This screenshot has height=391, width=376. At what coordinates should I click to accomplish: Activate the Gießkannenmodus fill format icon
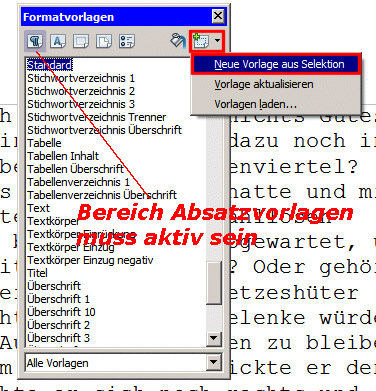pyautogui.click(x=178, y=41)
